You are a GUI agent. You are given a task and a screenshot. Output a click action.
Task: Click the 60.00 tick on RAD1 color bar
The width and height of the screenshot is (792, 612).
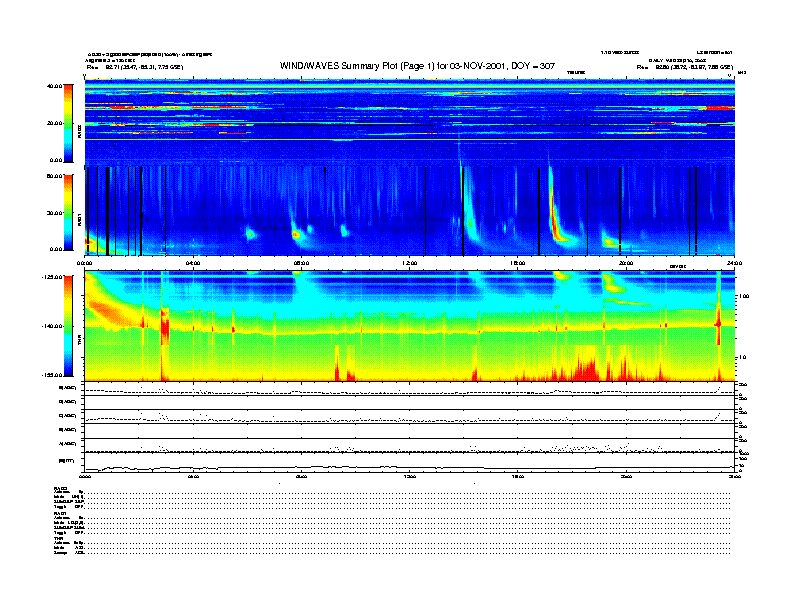click(x=54, y=176)
